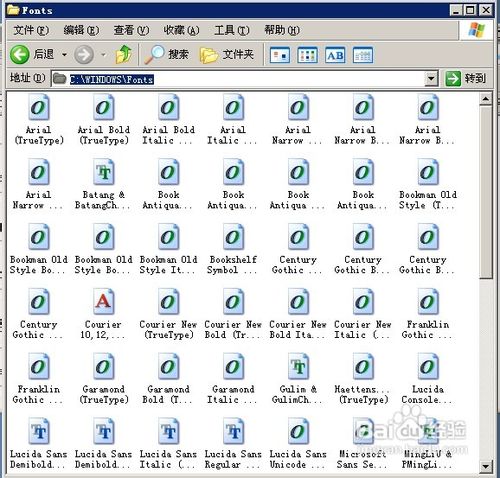Open the Back button history dropdown arrow
The image size is (500, 478).
[64, 55]
